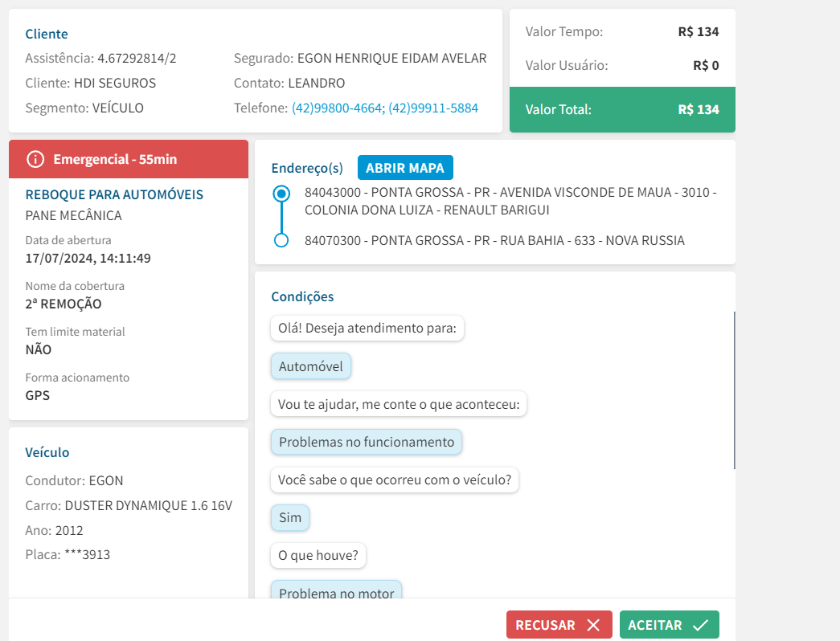
Task: Click the info icon in Emergencial banner
Action: click(x=35, y=159)
